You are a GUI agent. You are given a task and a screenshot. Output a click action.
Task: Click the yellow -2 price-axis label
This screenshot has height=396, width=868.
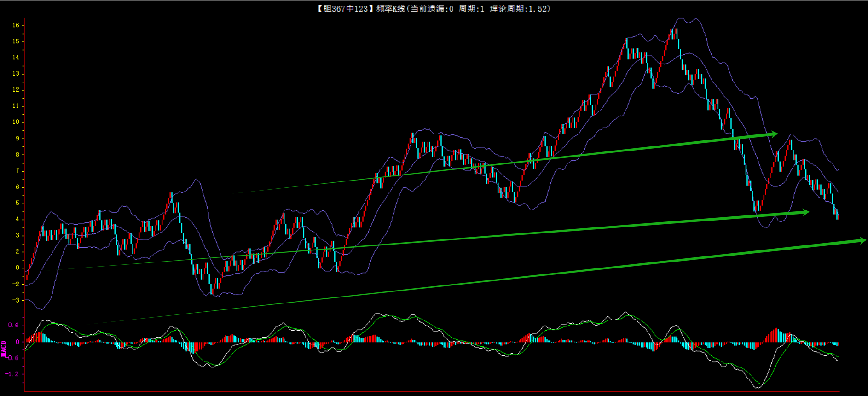point(16,284)
